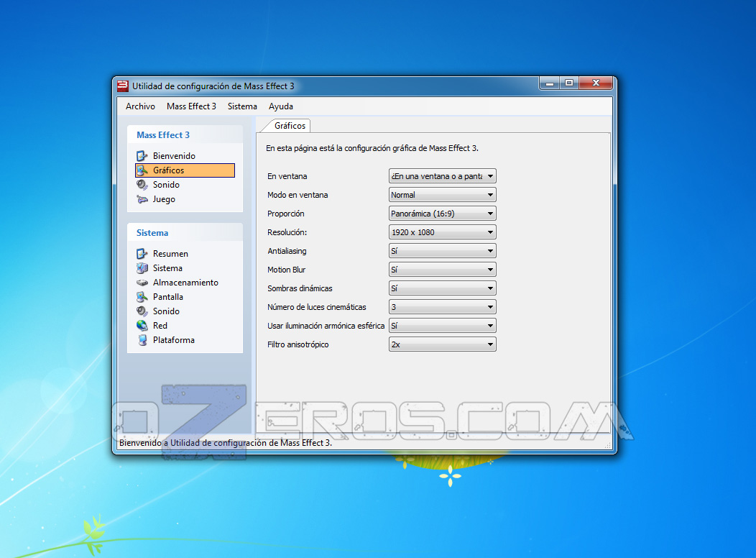The image size is (756, 558).
Task: Click the Resumen icon under Sistema
Action: 142,254
